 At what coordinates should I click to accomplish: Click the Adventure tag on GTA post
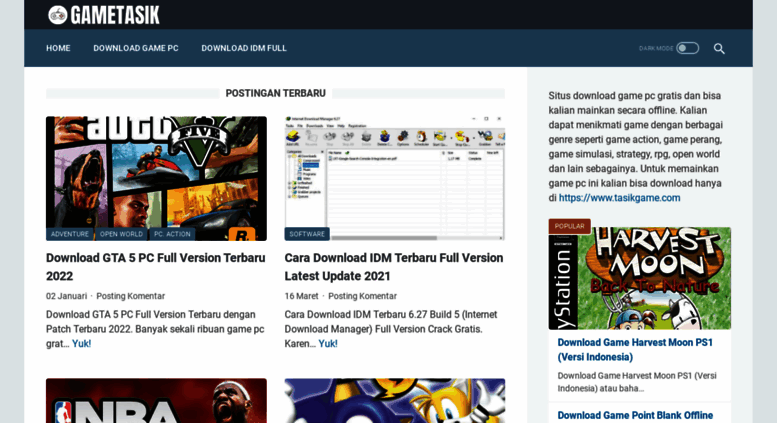tap(70, 234)
